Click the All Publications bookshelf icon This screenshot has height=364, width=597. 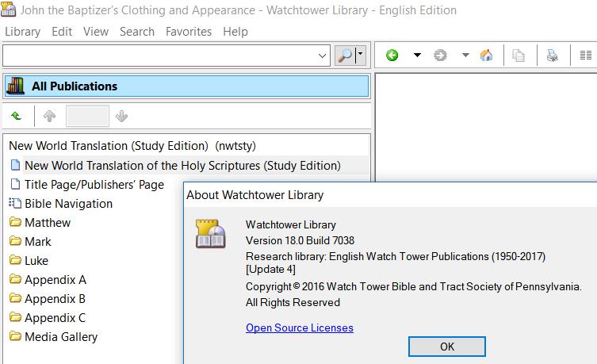[x=16, y=86]
